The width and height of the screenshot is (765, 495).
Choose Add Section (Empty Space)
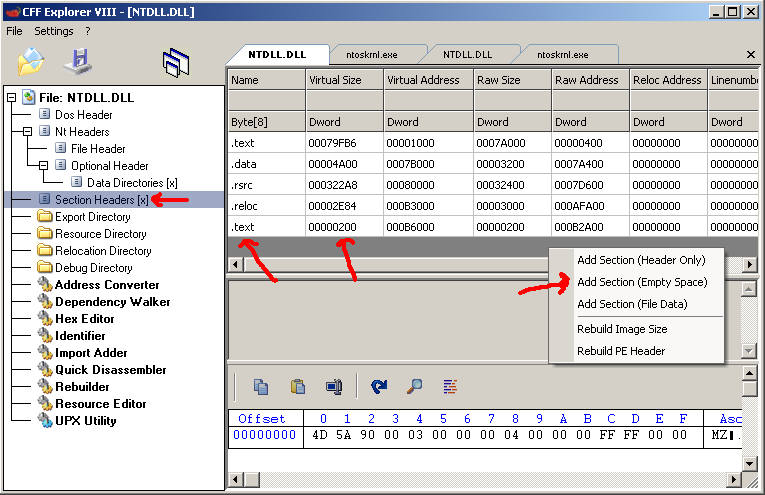coord(642,282)
